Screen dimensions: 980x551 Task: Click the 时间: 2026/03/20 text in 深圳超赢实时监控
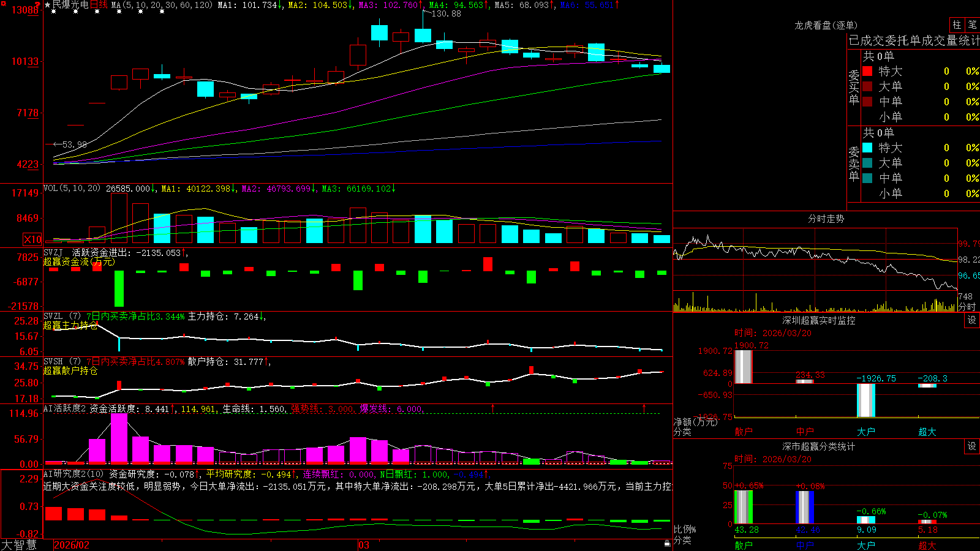coord(773,333)
